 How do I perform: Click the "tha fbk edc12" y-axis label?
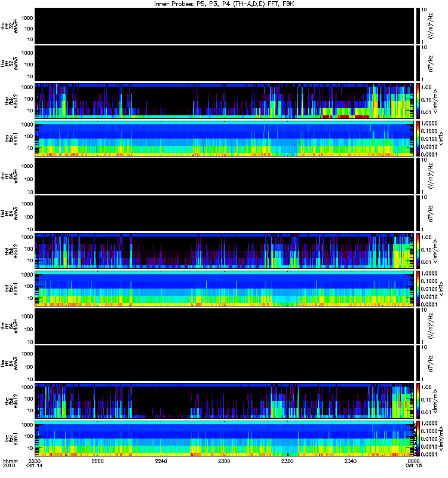click(x=11, y=101)
